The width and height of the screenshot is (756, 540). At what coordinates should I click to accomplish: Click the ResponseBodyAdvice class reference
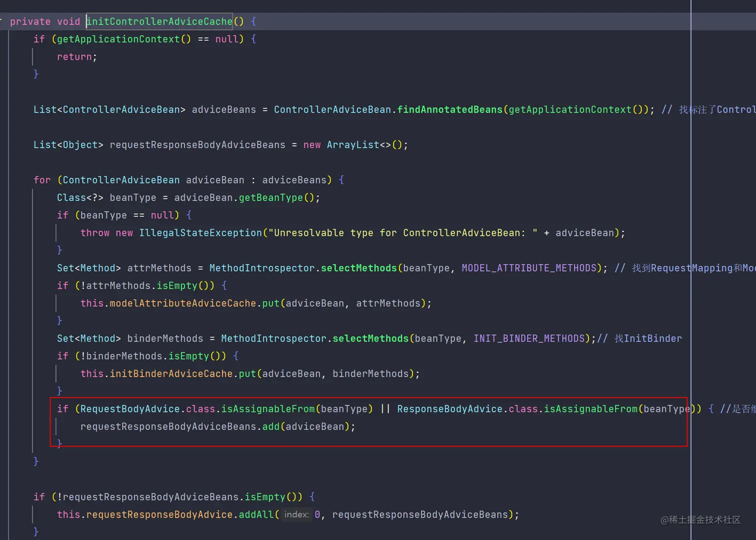coord(450,409)
